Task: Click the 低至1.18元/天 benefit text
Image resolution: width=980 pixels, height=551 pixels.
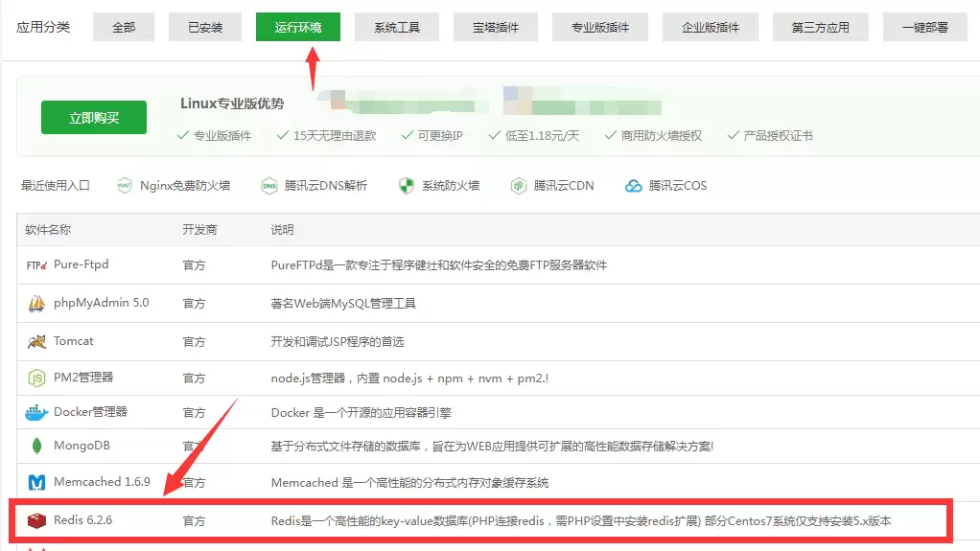Action: pyautogui.click(x=542, y=135)
